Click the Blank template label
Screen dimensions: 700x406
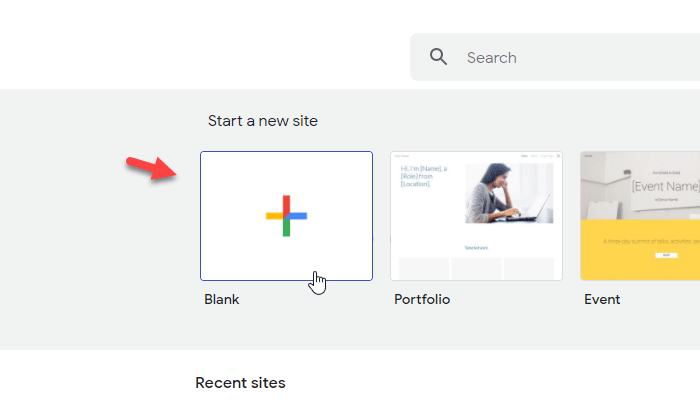coord(222,299)
